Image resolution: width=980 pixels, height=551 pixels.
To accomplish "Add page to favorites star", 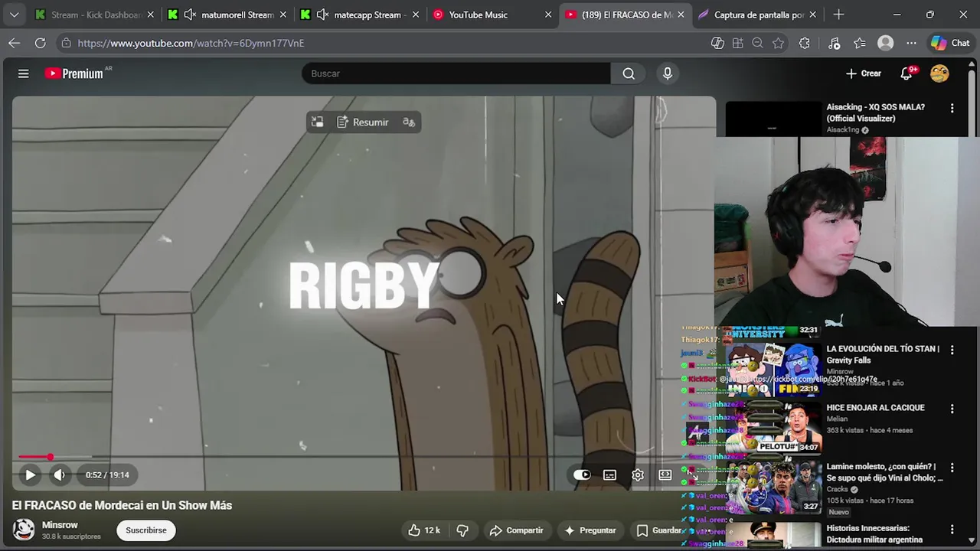I will tap(779, 43).
